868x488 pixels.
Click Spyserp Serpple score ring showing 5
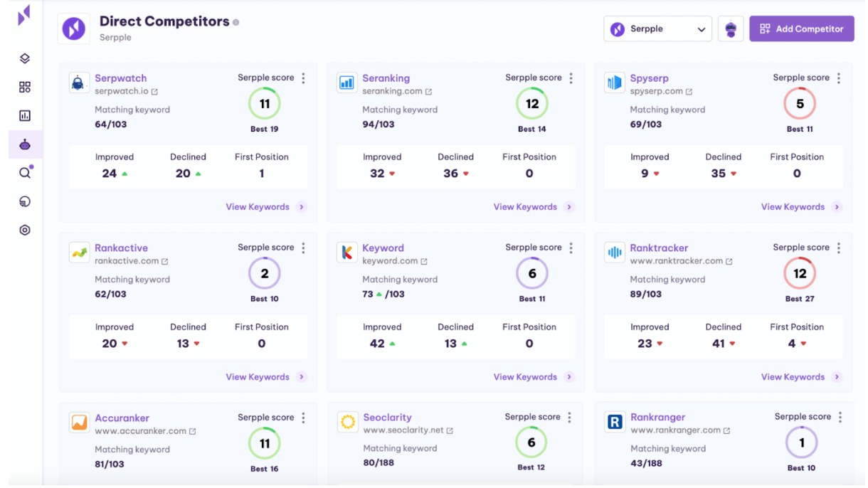pos(800,104)
